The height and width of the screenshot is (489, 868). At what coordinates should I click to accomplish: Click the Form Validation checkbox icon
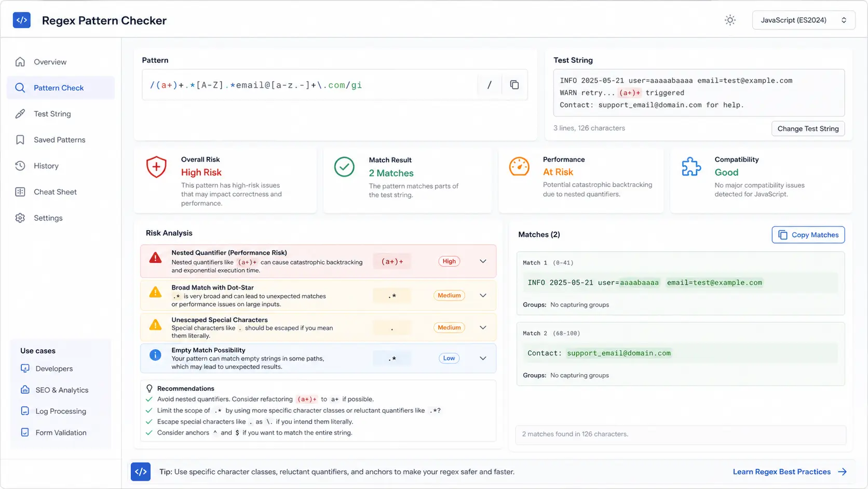(x=25, y=432)
